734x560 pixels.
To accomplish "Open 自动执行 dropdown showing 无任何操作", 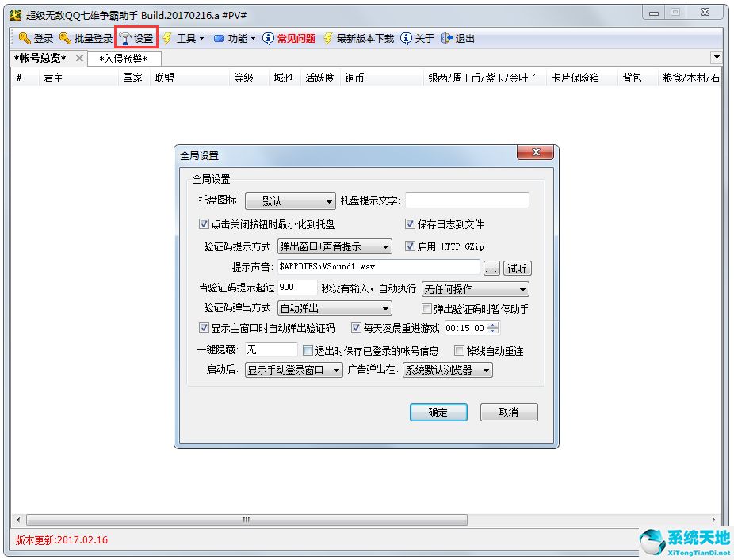I will coord(475,289).
